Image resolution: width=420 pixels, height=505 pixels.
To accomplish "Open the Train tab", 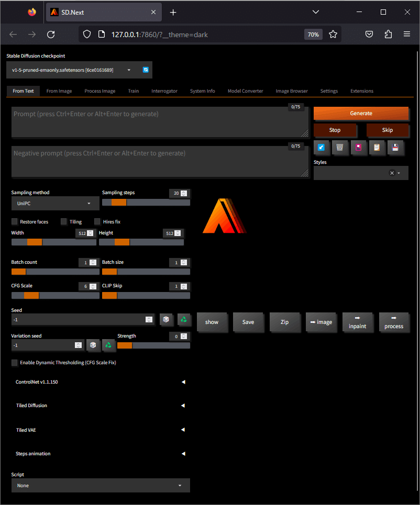I will click(134, 91).
